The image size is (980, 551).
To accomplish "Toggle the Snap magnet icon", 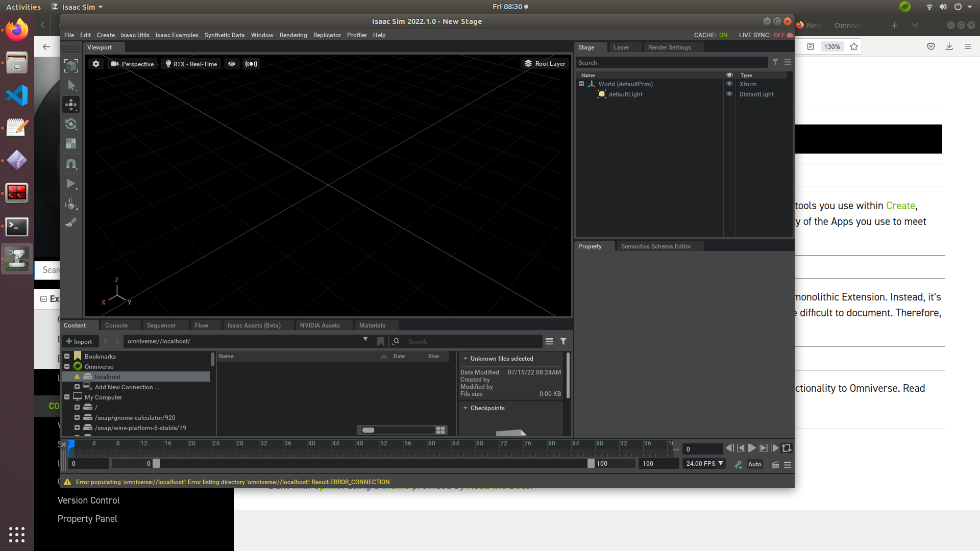I will pos(71,164).
